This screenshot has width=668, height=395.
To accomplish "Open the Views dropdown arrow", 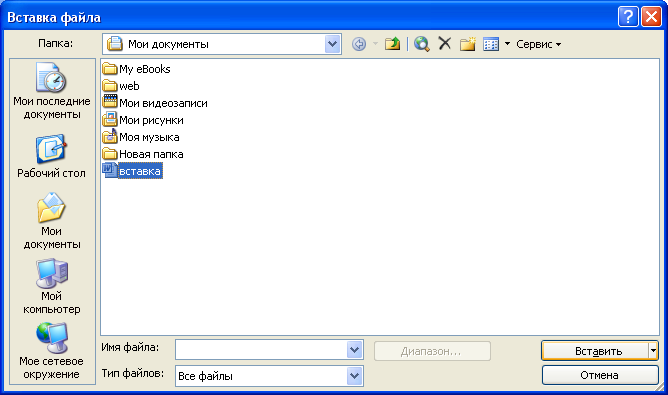I will [507, 44].
